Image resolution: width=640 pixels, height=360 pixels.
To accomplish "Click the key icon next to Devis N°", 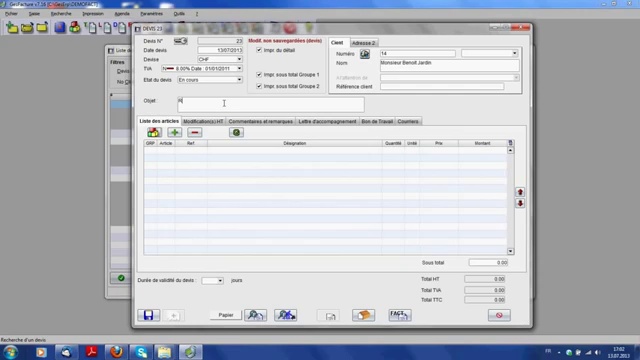I will (180, 41).
